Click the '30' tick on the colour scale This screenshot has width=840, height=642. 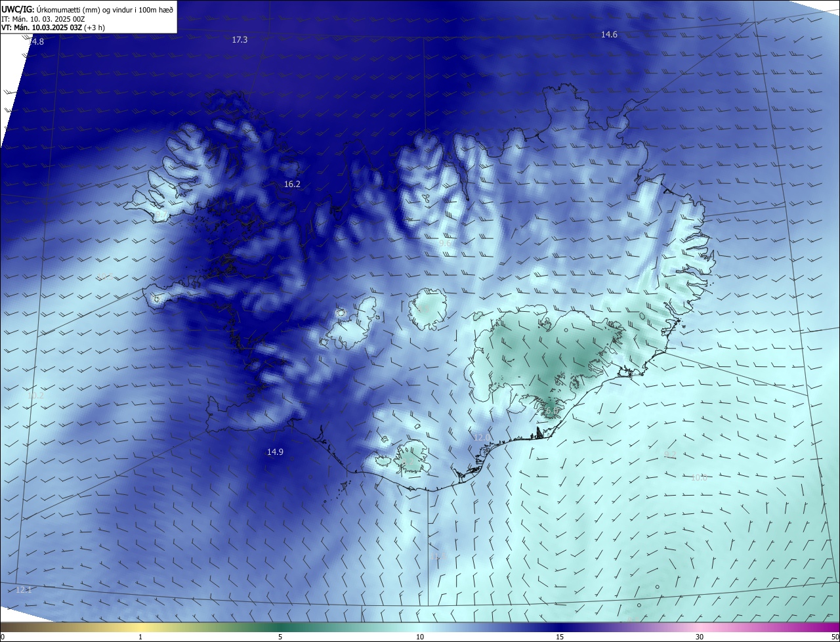point(700,637)
